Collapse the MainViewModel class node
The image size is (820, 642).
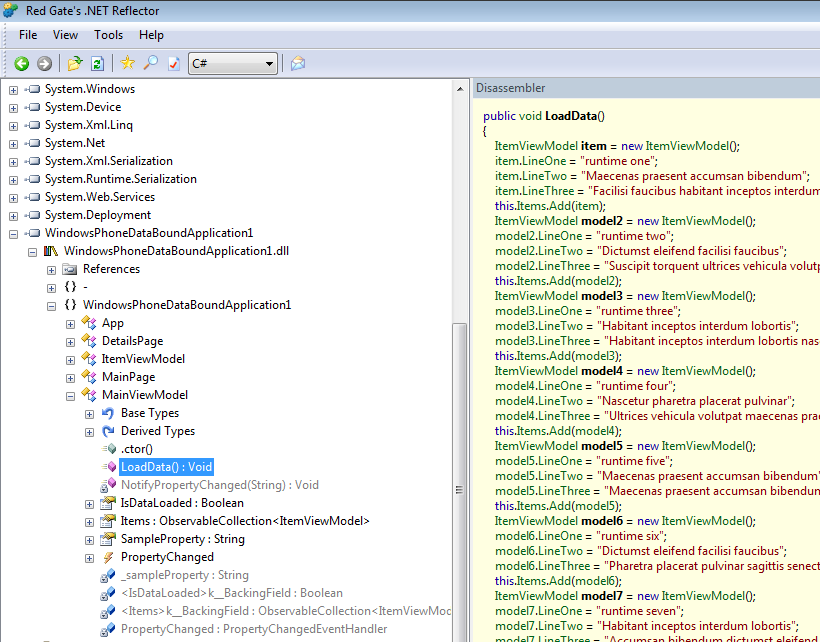point(71,396)
